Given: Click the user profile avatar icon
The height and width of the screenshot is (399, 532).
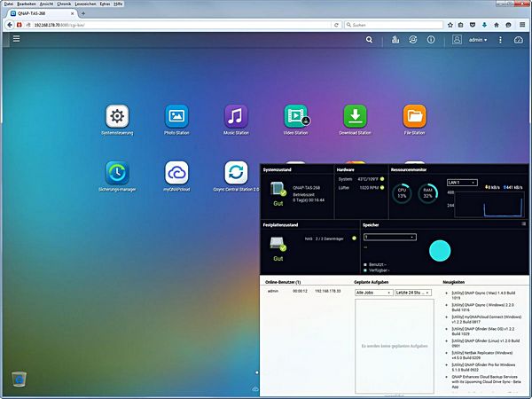Looking at the screenshot, I should 457,40.
